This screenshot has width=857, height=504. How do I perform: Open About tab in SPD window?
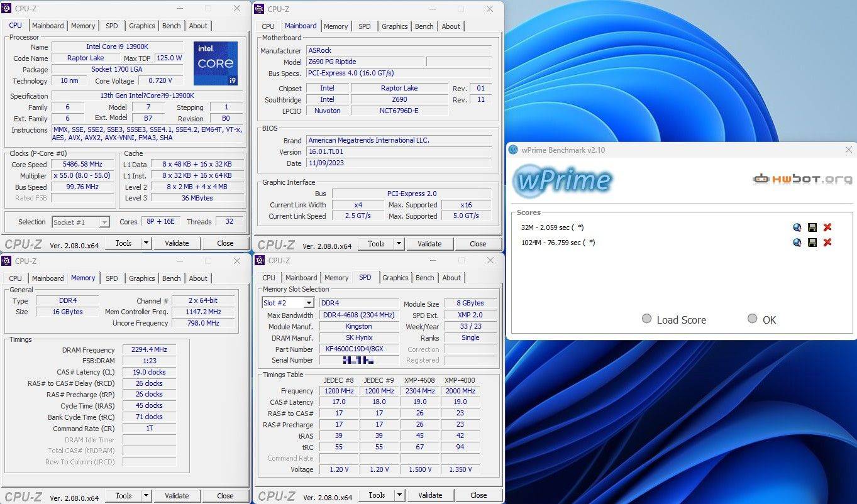pos(451,278)
